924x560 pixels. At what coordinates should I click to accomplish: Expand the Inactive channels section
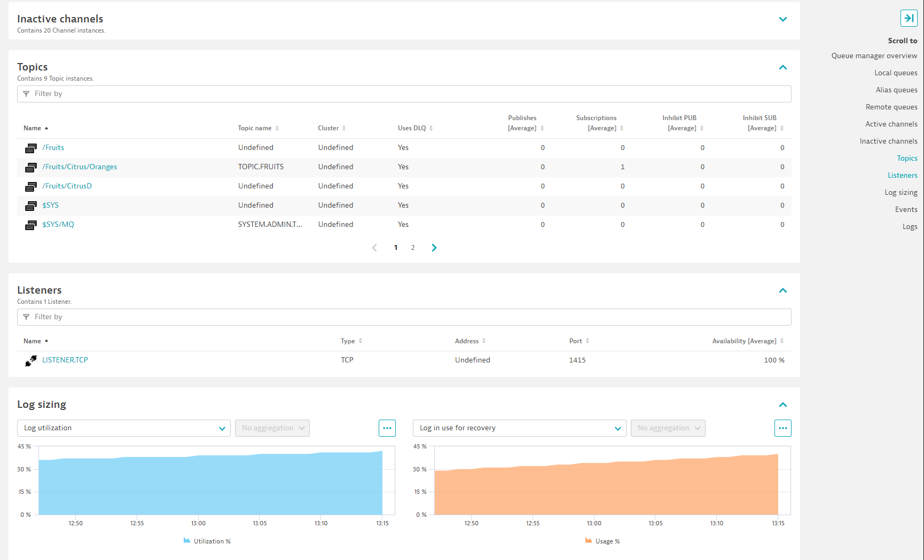tap(782, 19)
